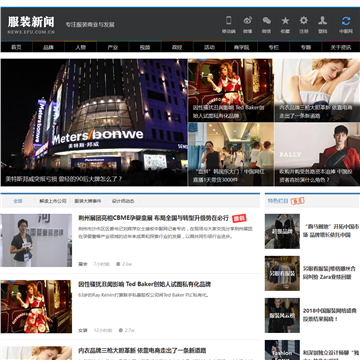Open the lingerie brand sleeping woman tile
This screenshot has width=360, height=360.
tap(317, 90)
